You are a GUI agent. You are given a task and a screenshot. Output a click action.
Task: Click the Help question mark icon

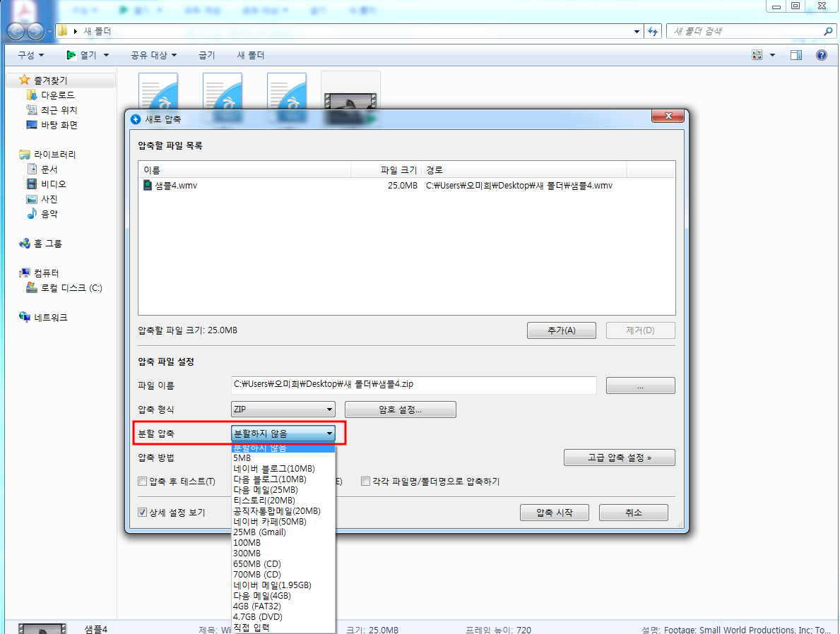click(822, 54)
